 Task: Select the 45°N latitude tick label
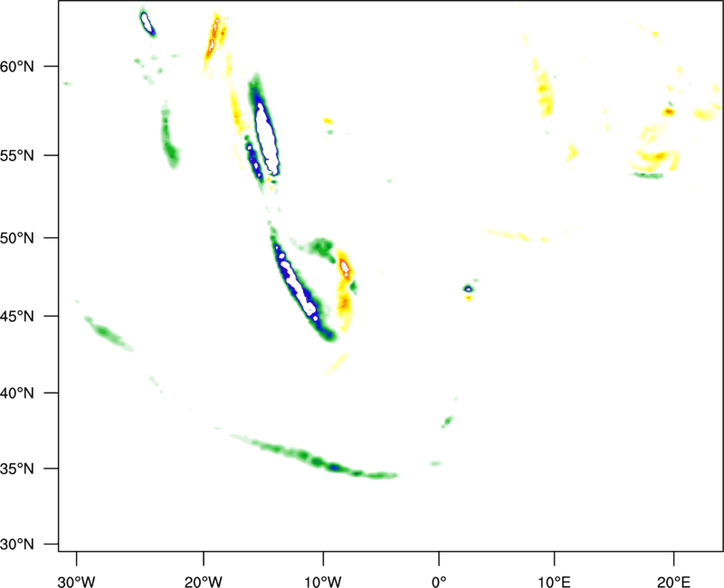pos(17,316)
